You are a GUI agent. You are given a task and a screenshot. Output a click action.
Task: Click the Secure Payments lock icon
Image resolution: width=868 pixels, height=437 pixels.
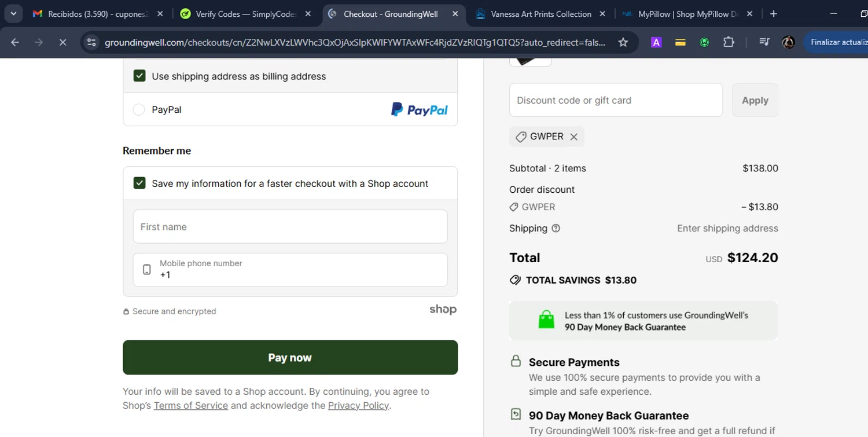point(516,361)
